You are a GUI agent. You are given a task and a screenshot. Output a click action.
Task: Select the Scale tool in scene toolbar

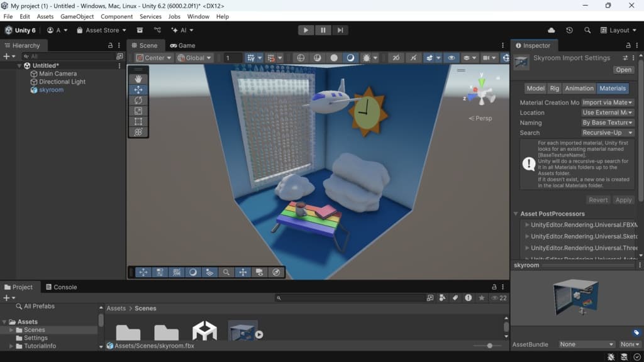[138, 111]
